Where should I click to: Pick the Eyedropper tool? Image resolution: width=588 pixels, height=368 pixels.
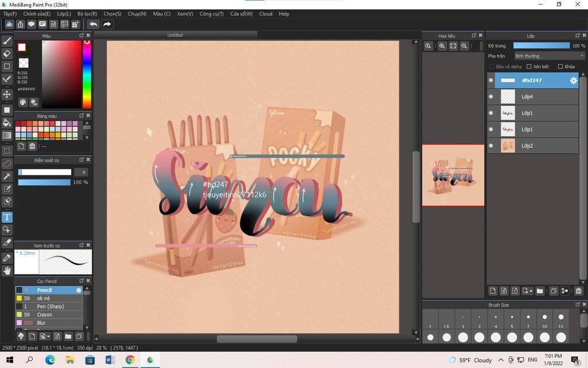tap(7, 258)
